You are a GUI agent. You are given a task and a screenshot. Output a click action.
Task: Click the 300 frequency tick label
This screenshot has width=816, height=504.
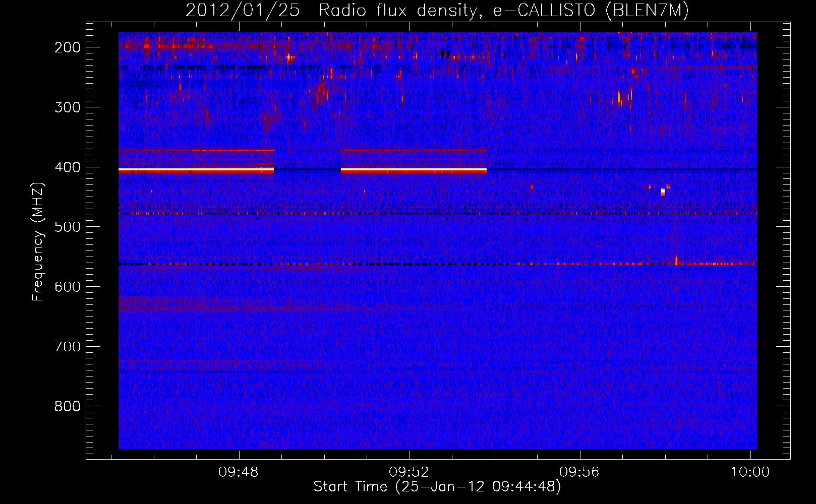68,107
